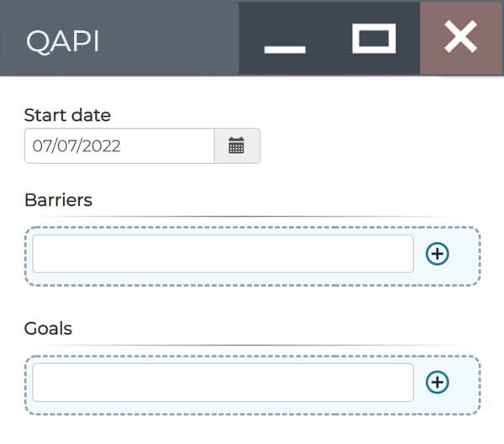The height and width of the screenshot is (444, 504).
Task: Open the Start date calendar picker
Action: point(237,145)
